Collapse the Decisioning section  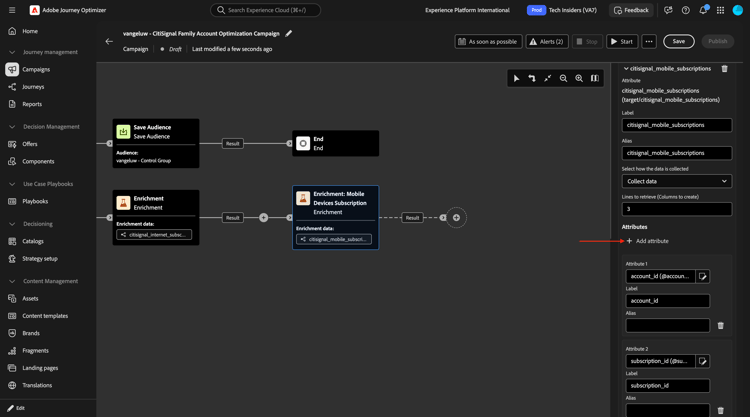click(x=12, y=224)
